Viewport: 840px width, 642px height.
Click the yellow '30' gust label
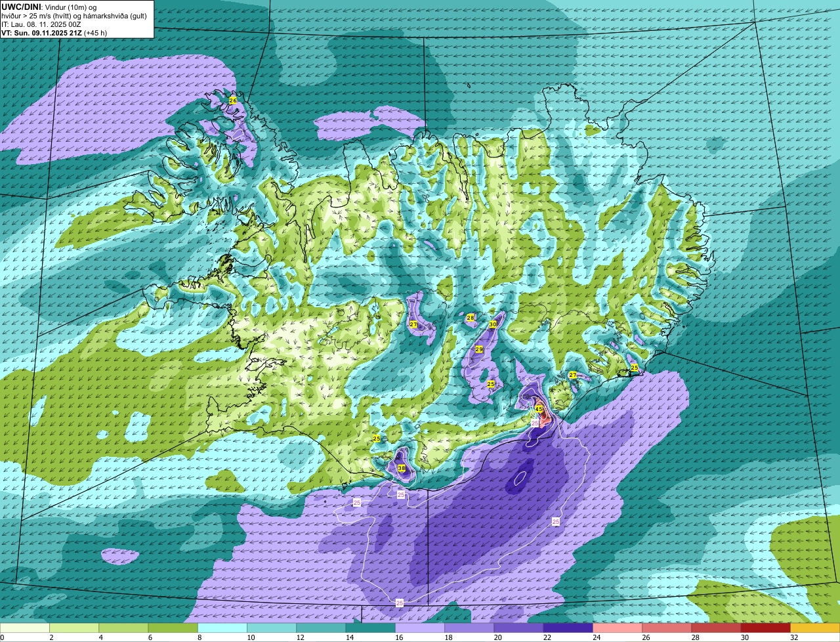493,324
